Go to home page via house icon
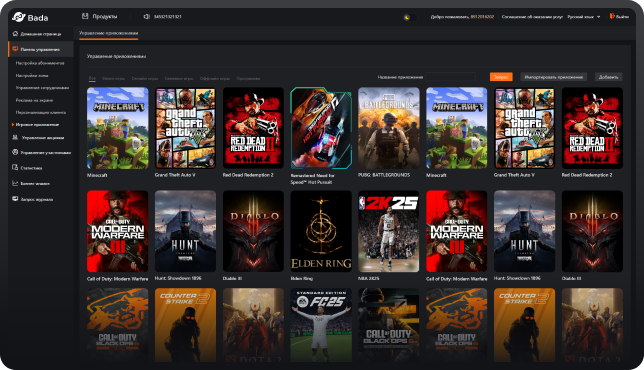Screen dimensions: 644x370 coord(15,34)
